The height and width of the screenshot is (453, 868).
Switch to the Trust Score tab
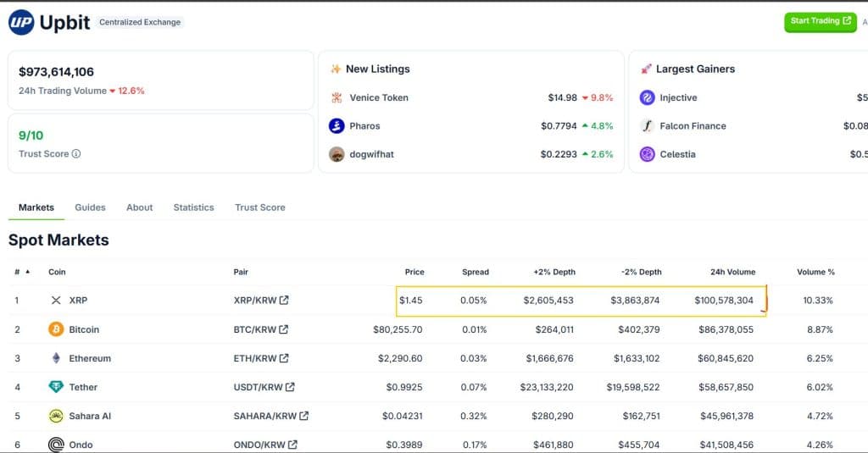pyautogui.click(x=259, y=207)
